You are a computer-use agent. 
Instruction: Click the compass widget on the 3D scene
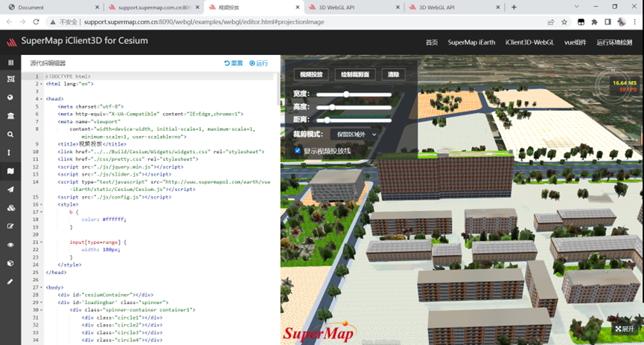click(613, 86)
